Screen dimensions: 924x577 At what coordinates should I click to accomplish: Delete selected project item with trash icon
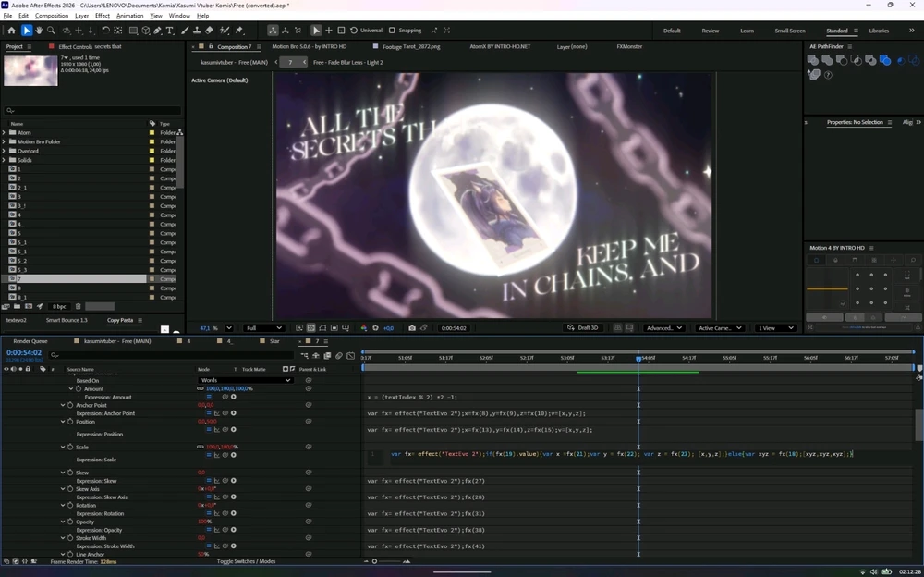click(78, 306)
